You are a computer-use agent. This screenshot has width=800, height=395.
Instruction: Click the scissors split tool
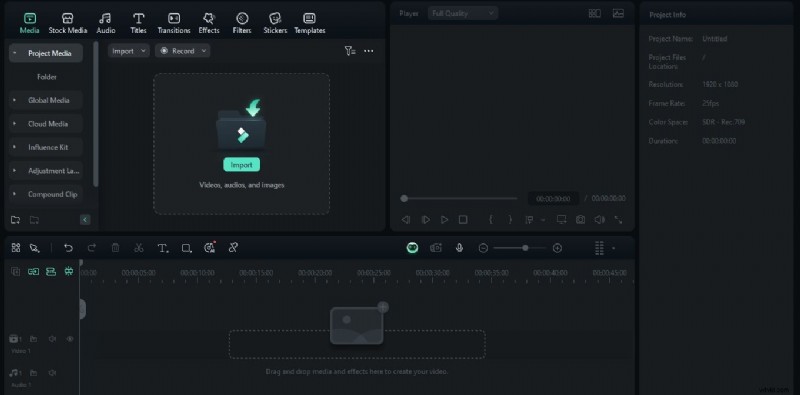[x=138, y=248]
